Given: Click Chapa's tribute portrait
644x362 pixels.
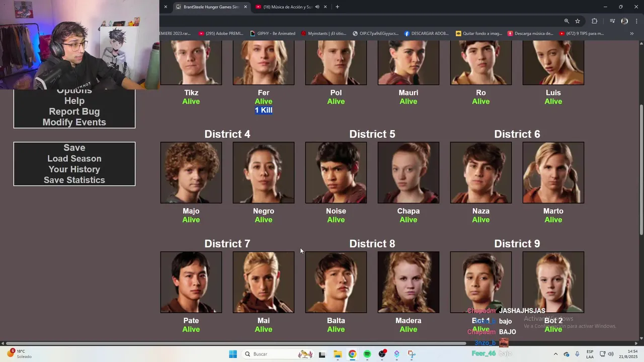Looking at the screenshot, I should pos(409,172).
